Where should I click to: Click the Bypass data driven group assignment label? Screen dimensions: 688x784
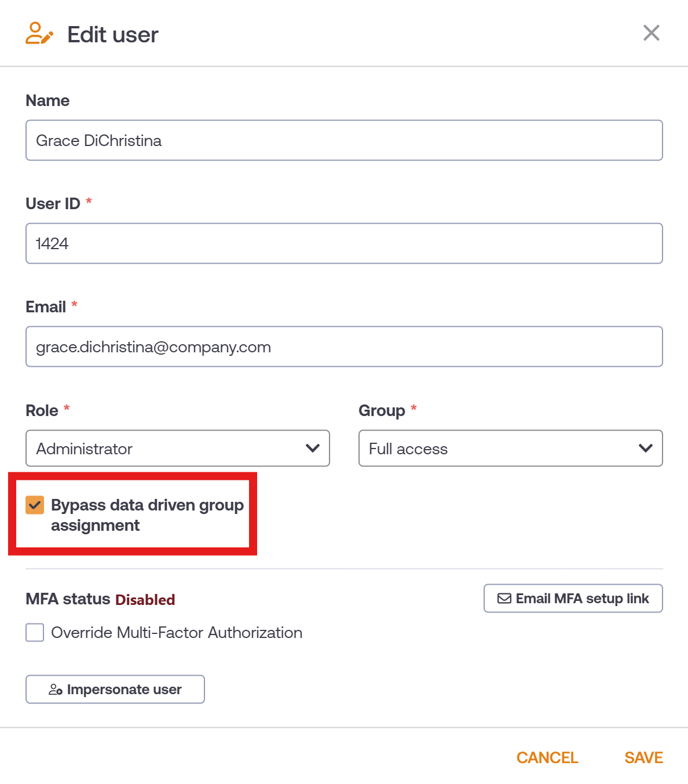[x=147, y=515]
